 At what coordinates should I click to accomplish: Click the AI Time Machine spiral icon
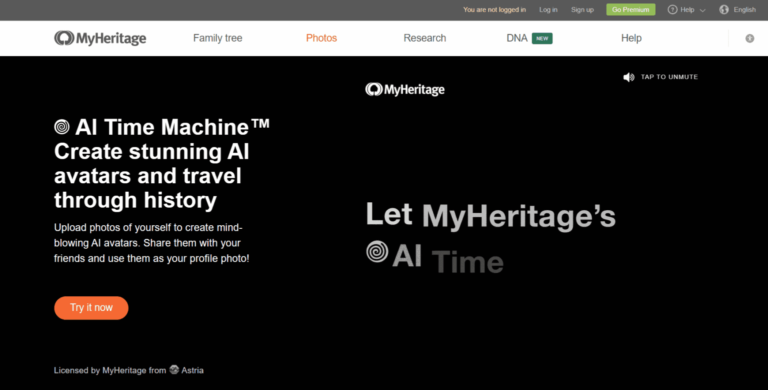(62, 127)
